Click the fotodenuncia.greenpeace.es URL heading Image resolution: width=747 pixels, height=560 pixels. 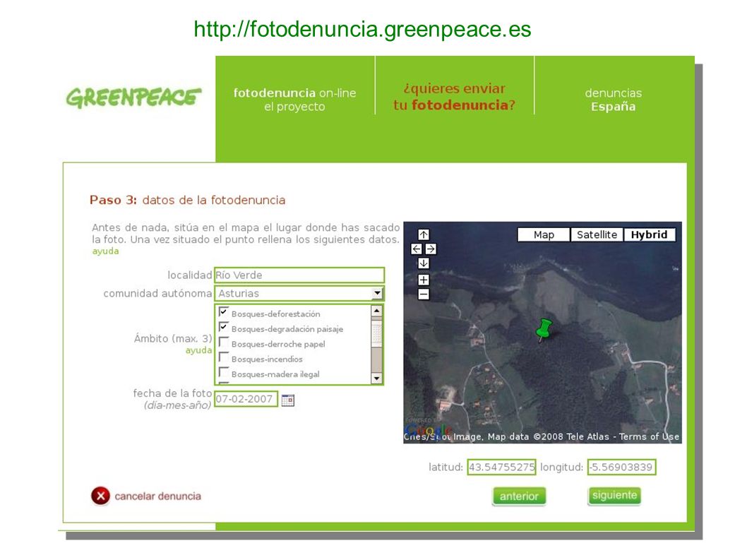(x=362, y=29)
